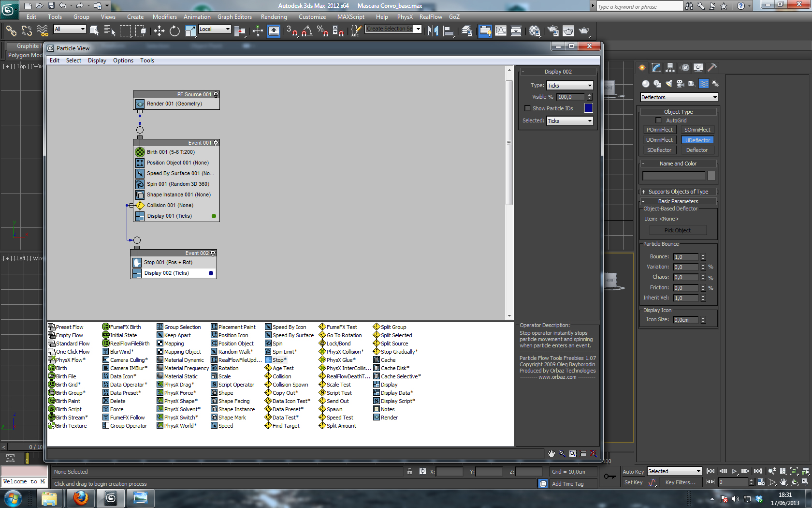Open Particle View's Display menu
This screenshot has width=812, height=508.
click(97, 60)
